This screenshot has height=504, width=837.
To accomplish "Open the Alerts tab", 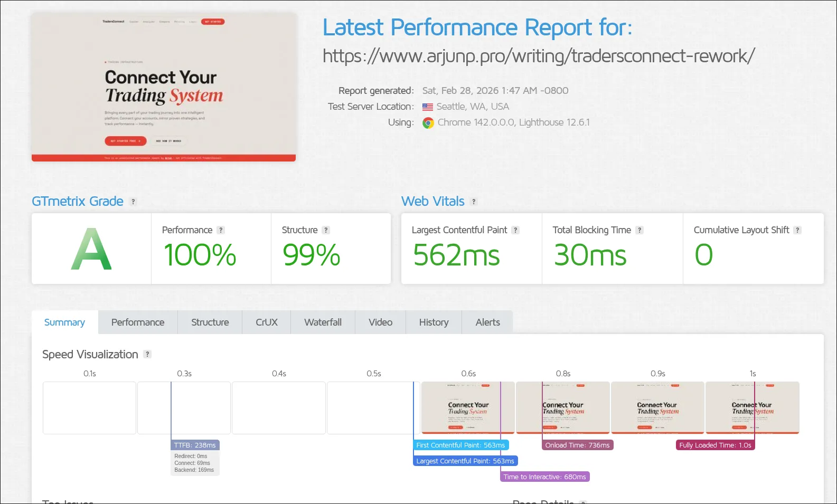I will click(x=487, y=322).
